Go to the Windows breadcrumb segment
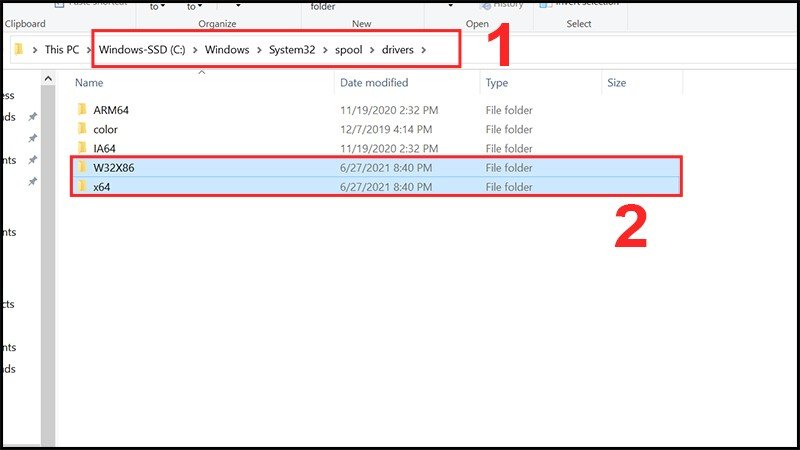The height and width of the screenshot is (450, 800). [228, 50]
